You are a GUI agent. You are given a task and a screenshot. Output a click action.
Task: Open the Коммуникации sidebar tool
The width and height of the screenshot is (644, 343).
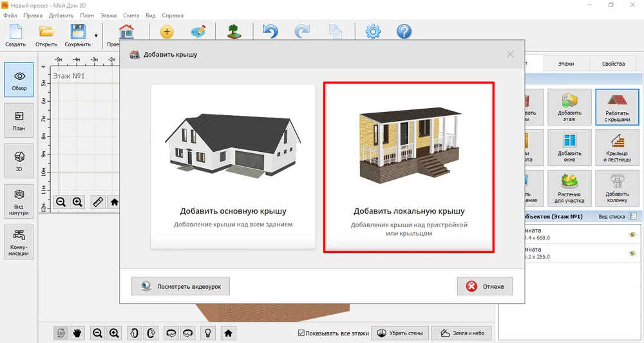(19, 242)
